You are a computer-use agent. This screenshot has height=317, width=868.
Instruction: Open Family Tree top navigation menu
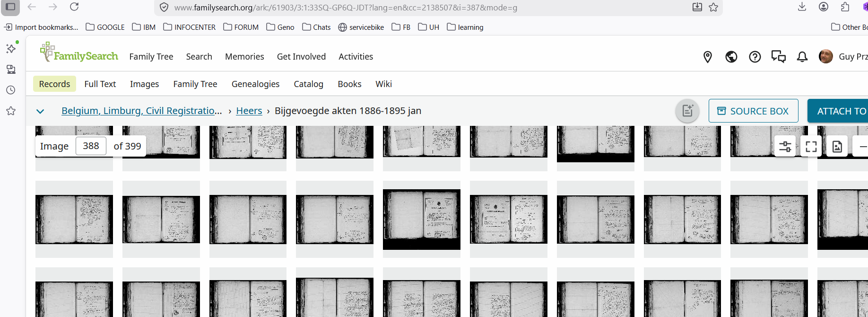151,56
